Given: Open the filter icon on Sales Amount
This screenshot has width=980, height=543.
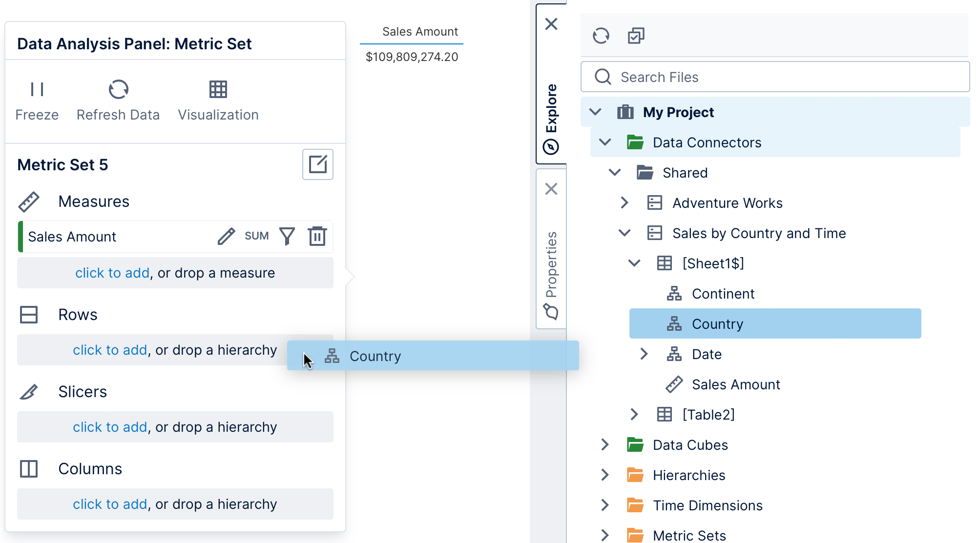Looking at the screenshot, I should (287, 236).
